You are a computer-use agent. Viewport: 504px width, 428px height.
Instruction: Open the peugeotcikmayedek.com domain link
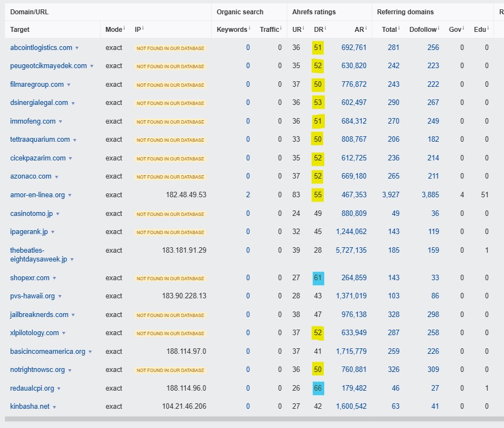coord(48,66)
